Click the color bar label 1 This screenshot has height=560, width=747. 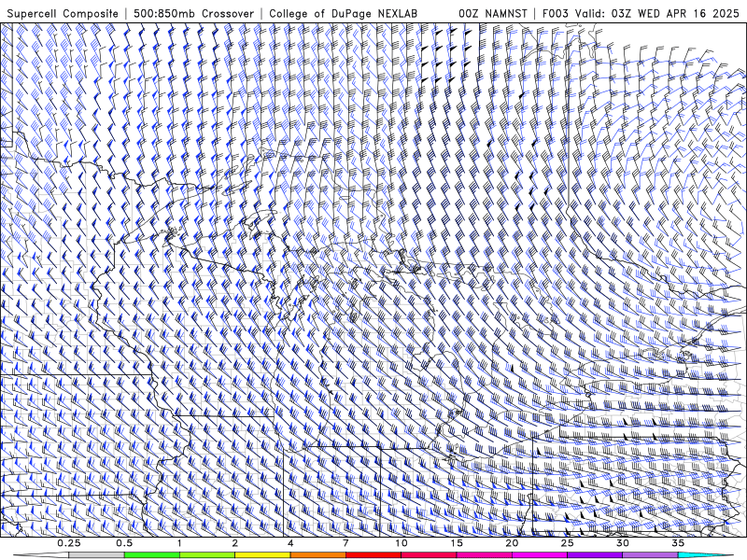(179, 543)
